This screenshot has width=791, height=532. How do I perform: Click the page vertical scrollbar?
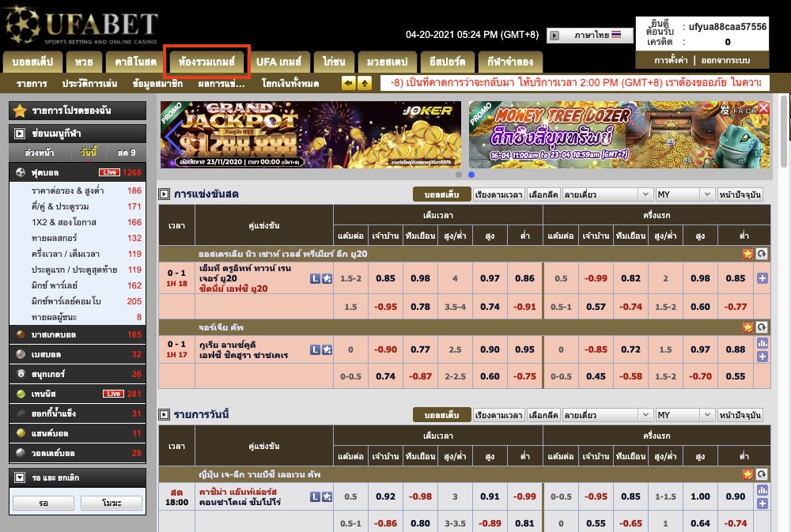783,237
